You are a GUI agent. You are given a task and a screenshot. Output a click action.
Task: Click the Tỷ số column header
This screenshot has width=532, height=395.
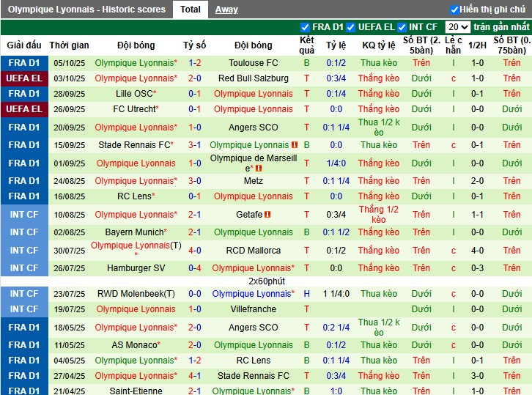pos(194,45)
